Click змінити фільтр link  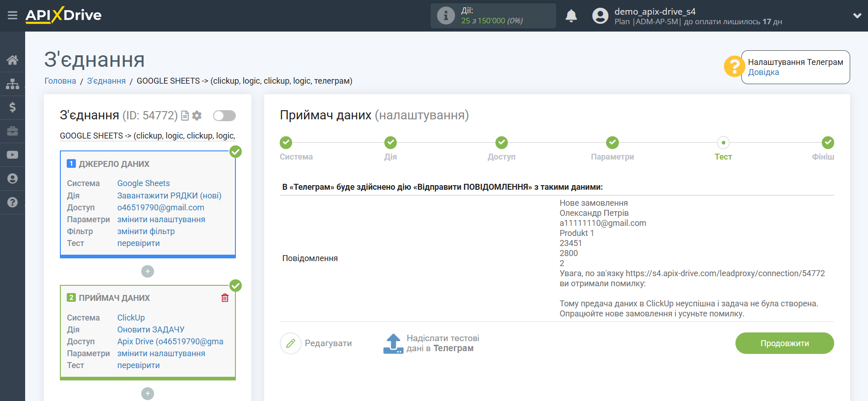146,231
